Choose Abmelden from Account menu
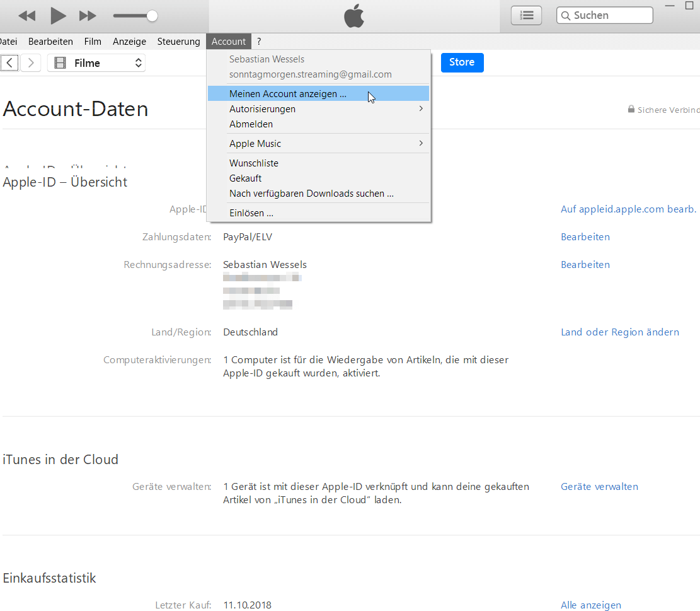The width and height of the screenshot is (700, 611). tap(318, 124)
